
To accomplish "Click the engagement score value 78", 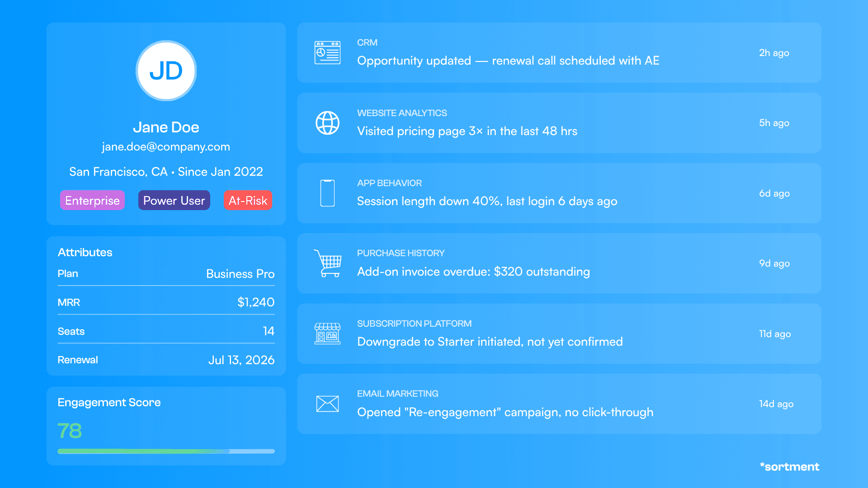I will click(69, 431).
